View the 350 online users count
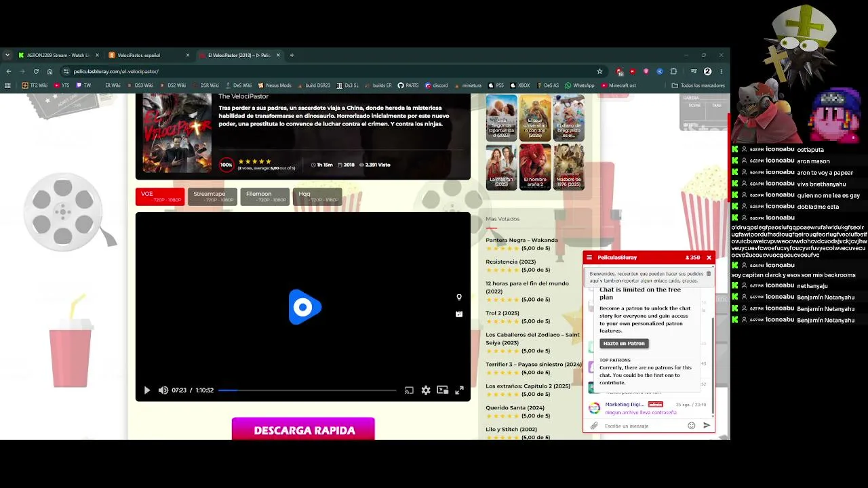Screen dimensions: 868x488 692,258
